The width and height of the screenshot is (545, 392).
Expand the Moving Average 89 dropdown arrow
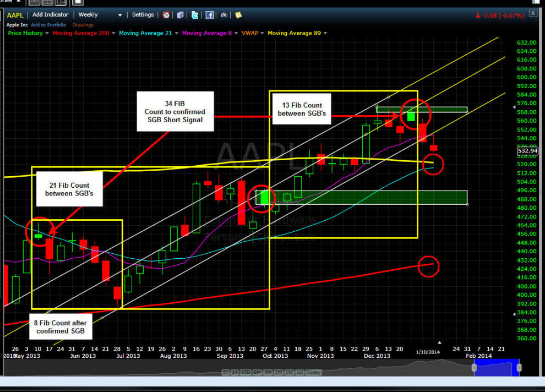[325, 34]
